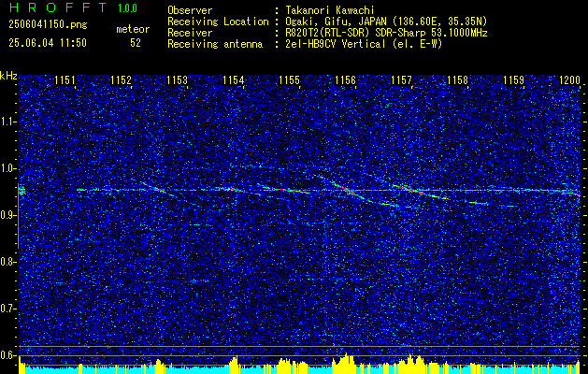The width and height of the screenshot is (588, 374).
Task: Click the red meteor echo streak near 1157
Action: 412,190
